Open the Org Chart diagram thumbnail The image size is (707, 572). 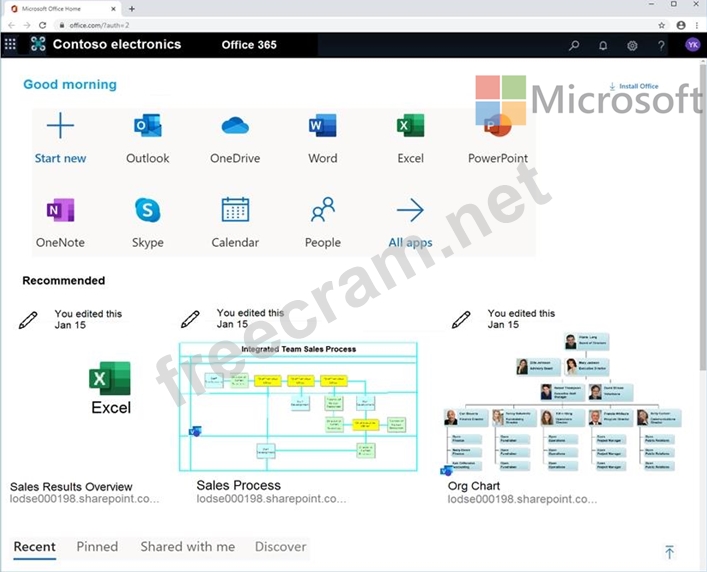(563, 403)
